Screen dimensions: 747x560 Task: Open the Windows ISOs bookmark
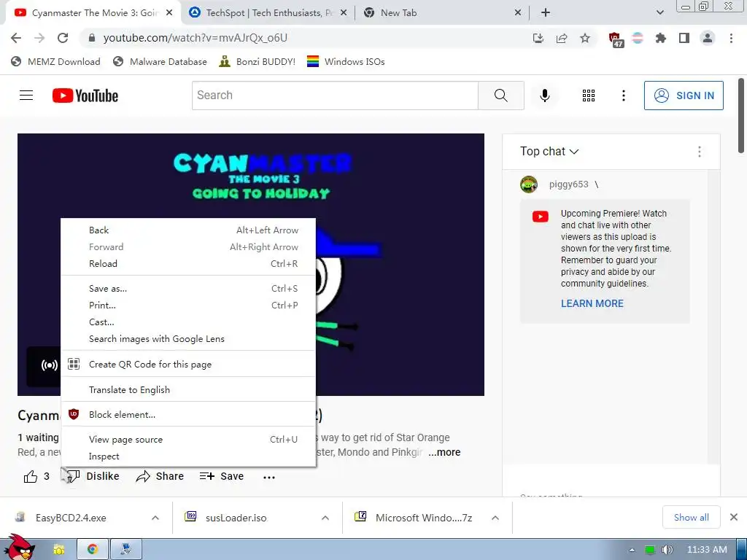pos(346,62)
